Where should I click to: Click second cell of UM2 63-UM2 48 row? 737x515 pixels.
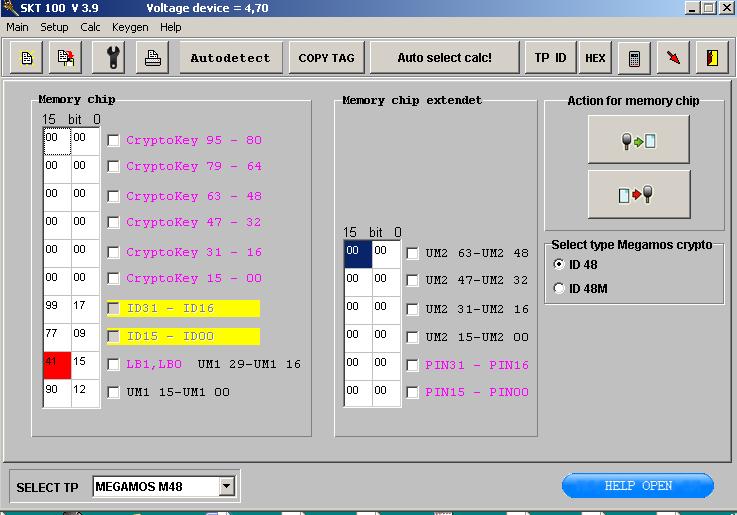(386, 254)
